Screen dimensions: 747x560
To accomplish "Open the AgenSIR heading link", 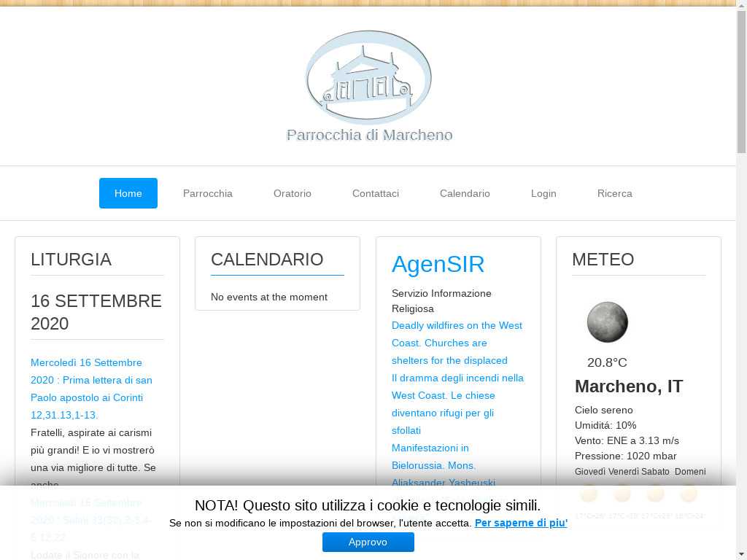I will [438, 264].
